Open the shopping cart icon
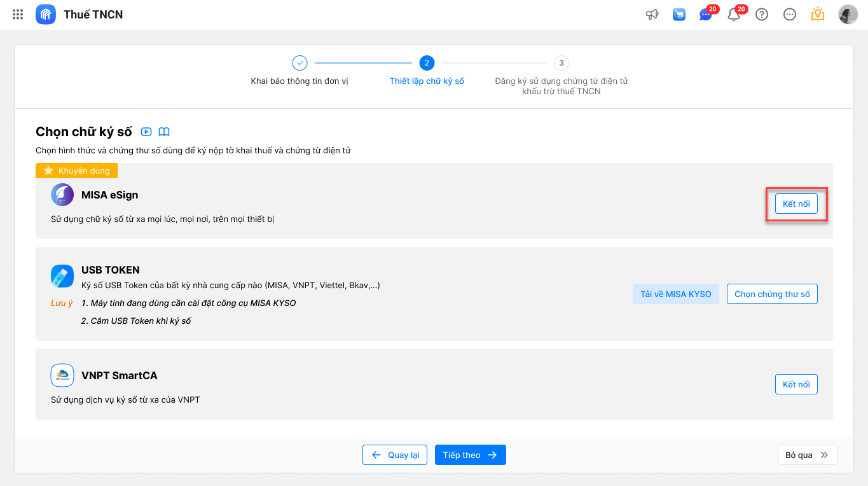 [x=679, y=14]
